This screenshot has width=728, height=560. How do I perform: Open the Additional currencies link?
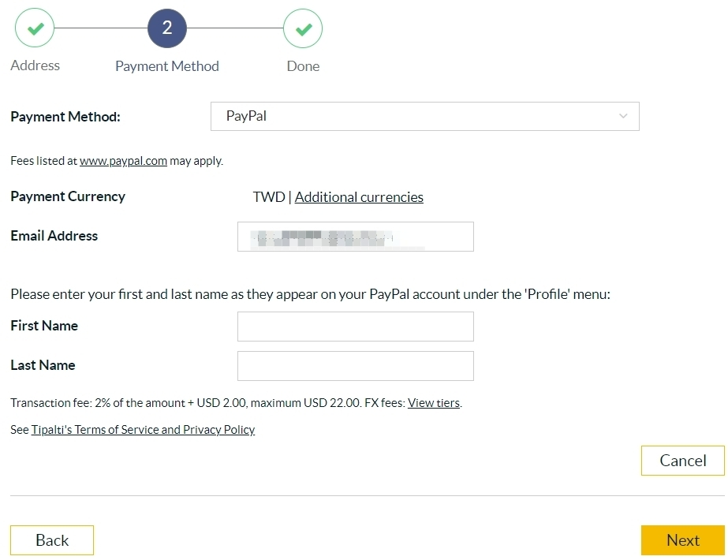point(359,197)
